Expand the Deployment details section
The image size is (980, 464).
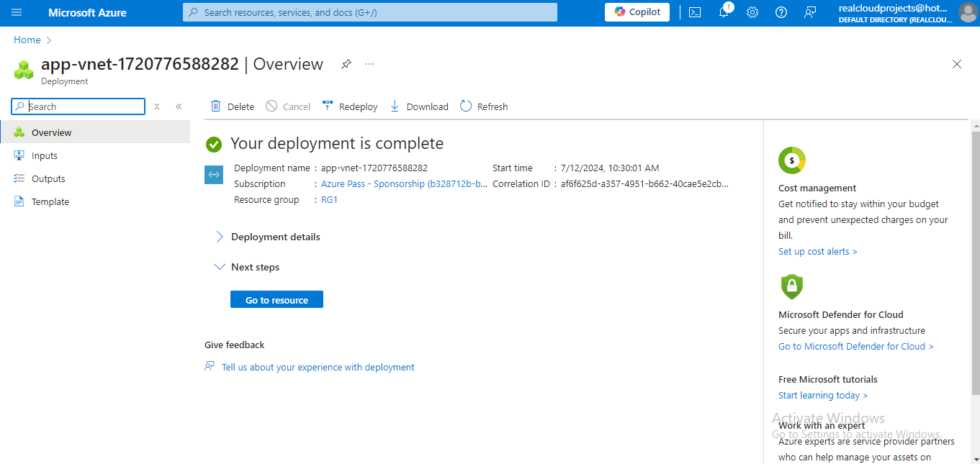(x=220, y=237)
